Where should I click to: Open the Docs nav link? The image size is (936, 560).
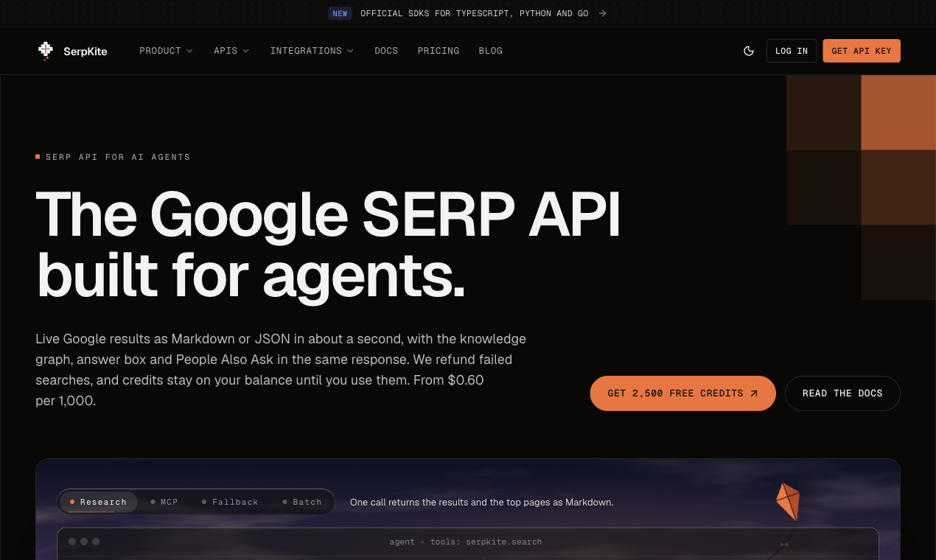click(x=386, y=51)
